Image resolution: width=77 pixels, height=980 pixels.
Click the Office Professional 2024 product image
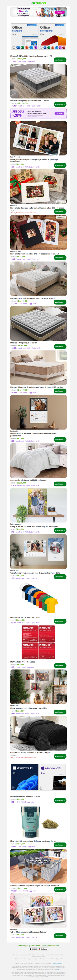(52, 37)
